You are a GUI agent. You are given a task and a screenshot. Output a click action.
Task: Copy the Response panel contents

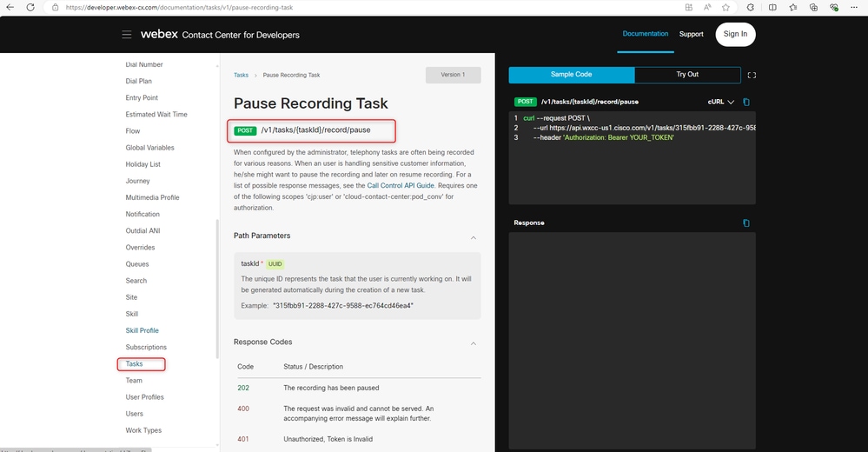pyautogui.click(x=746, y=223)
